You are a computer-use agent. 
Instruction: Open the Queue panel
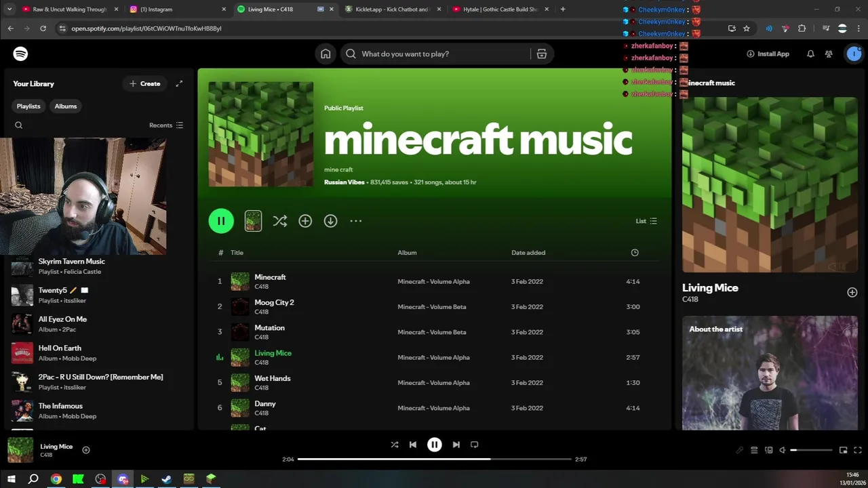click(x=754, y=450)
